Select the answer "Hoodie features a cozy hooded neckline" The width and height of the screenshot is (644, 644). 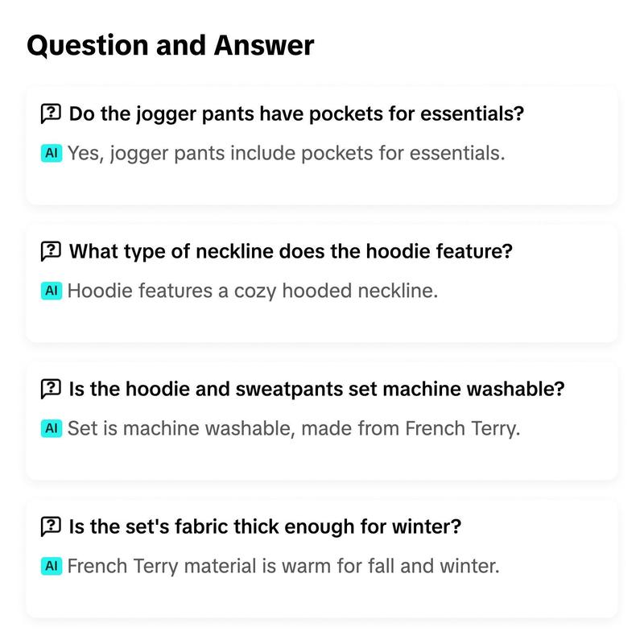pyautogui.click(x=253, y=291)
